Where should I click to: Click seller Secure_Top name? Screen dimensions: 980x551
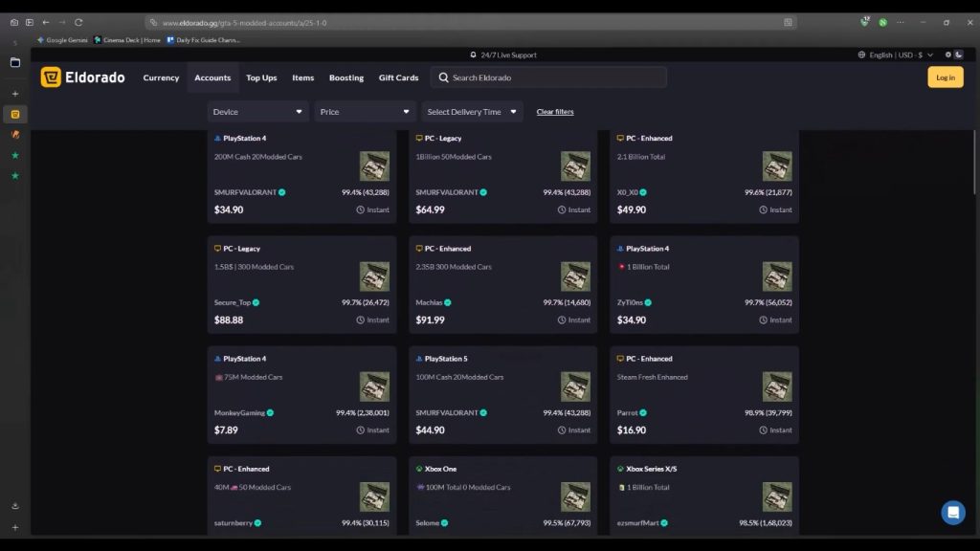(233, 302)
